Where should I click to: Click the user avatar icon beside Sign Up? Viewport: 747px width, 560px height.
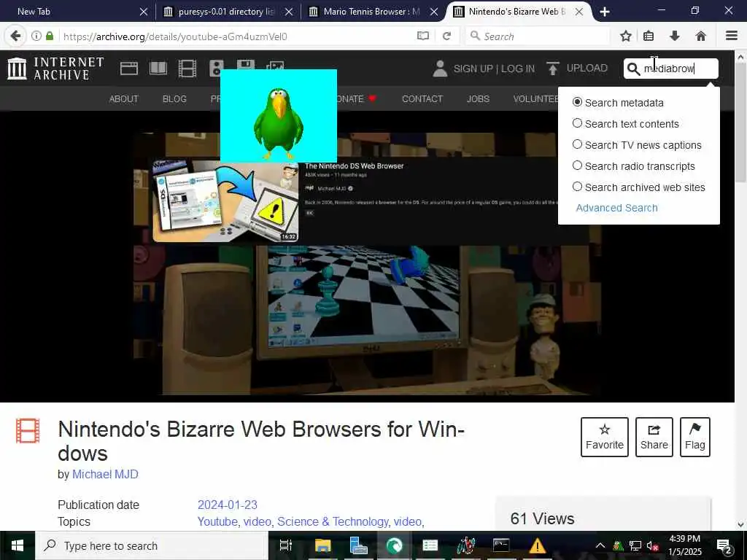click(x=440, y=69)
